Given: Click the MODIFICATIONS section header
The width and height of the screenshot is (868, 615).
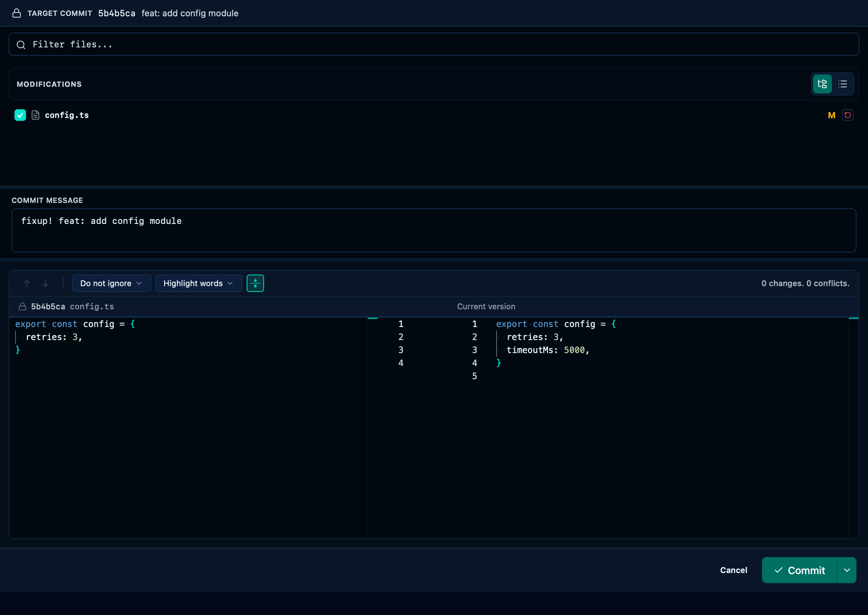Looking at the screenshot, I should pos(49,84).
